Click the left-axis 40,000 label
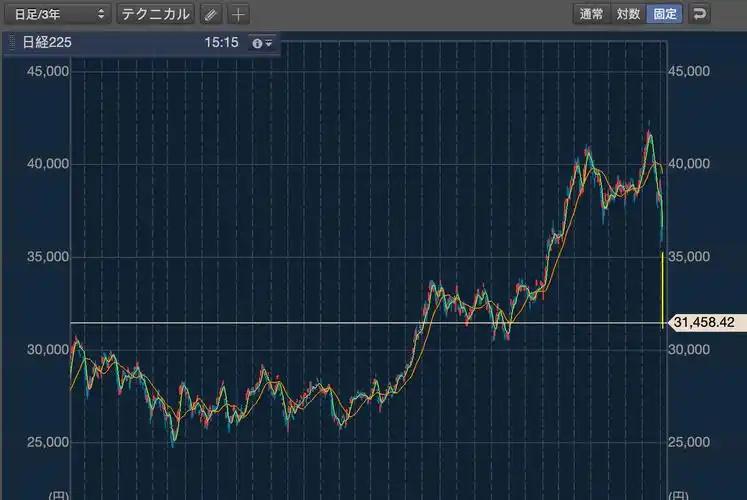747x500 pixels. tap(48, 163)
